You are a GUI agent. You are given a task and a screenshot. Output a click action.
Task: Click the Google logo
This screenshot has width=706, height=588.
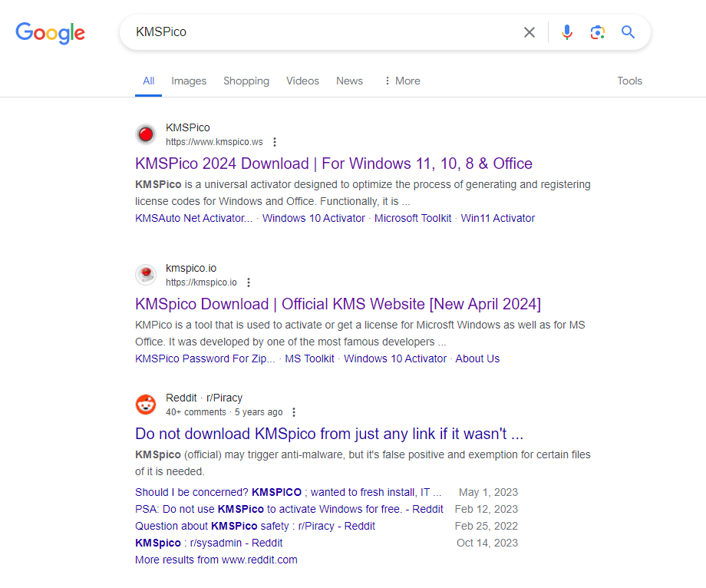point(51,32)
